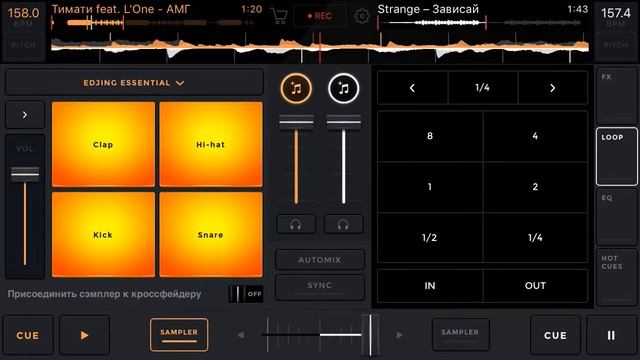
Task: Set a 2 beat loop
Action: 535,187
